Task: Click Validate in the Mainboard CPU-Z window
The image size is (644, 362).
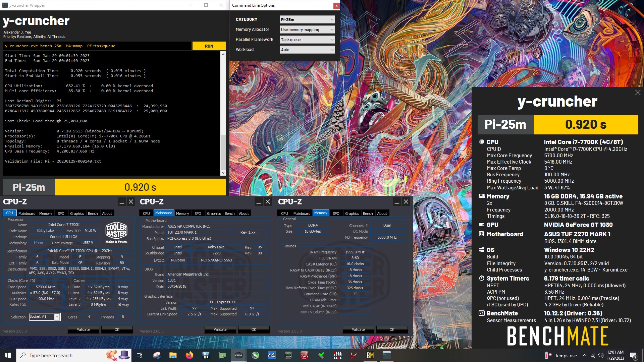Action: [x=220, y=329]
